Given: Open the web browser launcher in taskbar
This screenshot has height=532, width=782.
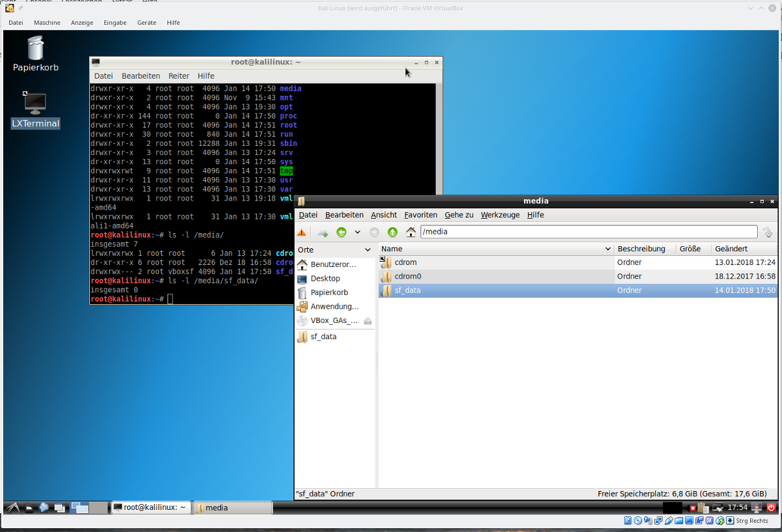Looking at the screenshot, I should (x=44, y=507).
